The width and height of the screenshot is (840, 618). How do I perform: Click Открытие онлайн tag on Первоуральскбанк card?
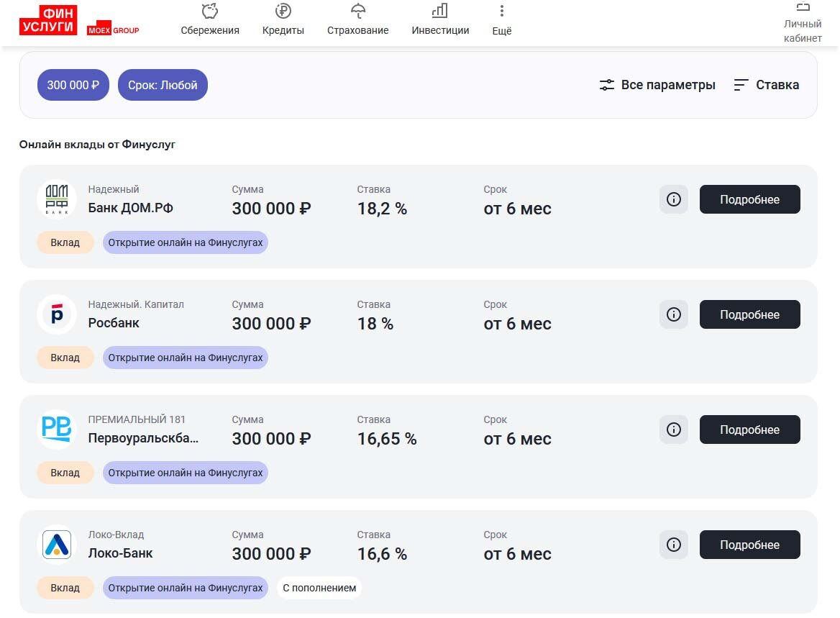pos(186,473)
